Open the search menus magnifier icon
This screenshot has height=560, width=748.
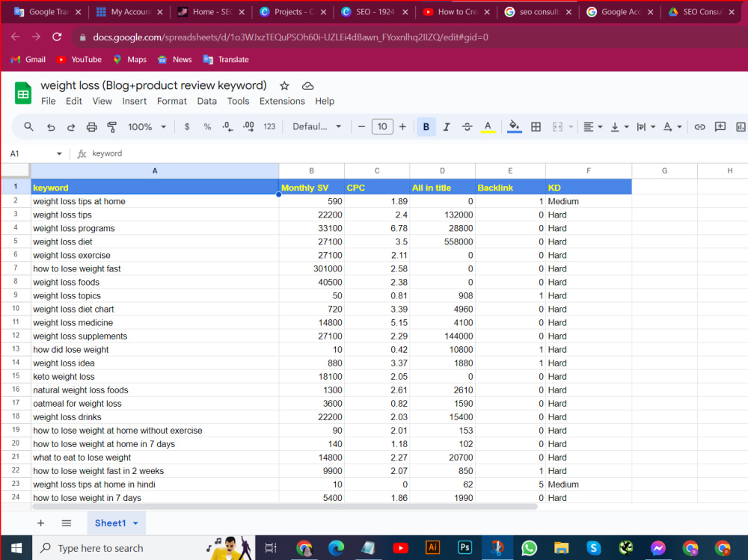click(x=28, y=127)
